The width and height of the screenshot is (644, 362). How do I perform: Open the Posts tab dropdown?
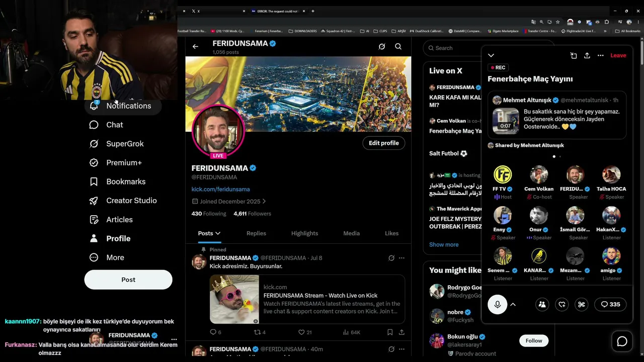[209, 233]
